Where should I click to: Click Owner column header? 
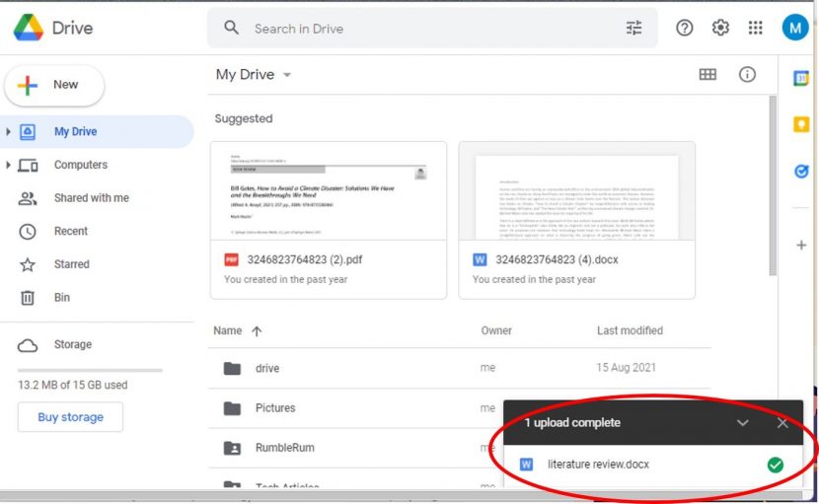click(x=496, y=330)
